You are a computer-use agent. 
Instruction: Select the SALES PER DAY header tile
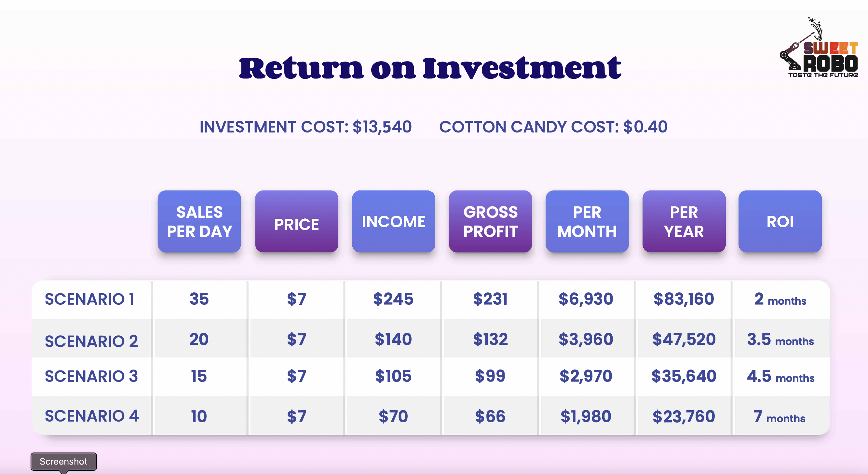click(x=199, y=221)
